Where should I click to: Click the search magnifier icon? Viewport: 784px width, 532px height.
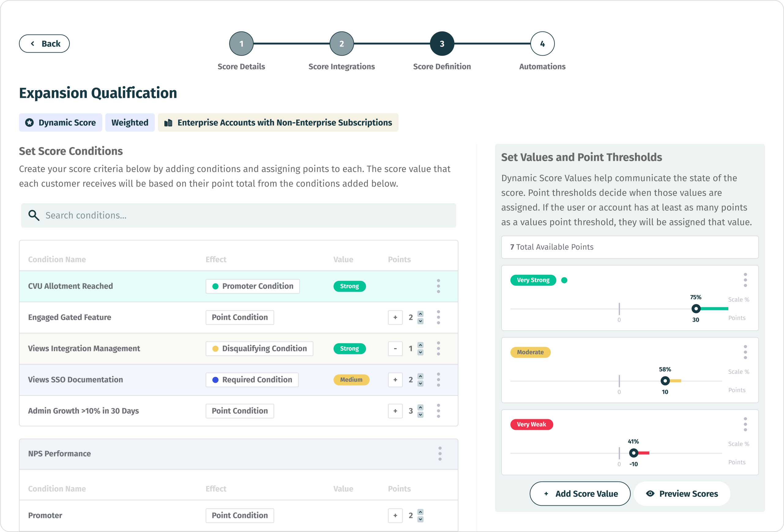click(x=33, y=215)
